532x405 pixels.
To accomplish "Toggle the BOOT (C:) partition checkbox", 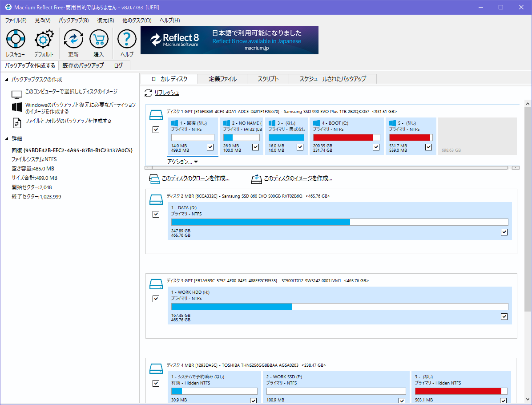I will 376,147.
